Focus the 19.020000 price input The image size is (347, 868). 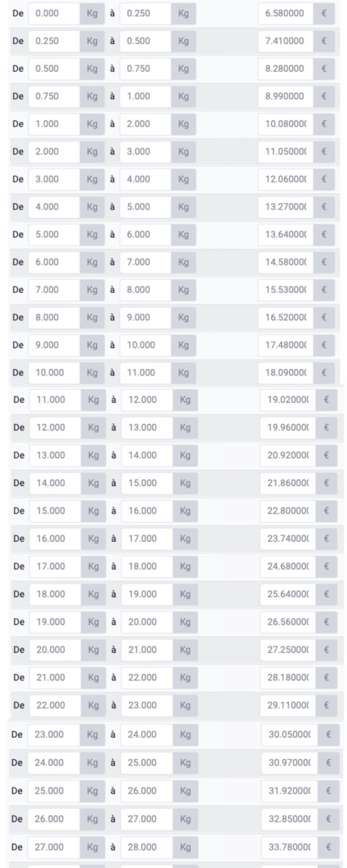(288, 400)
